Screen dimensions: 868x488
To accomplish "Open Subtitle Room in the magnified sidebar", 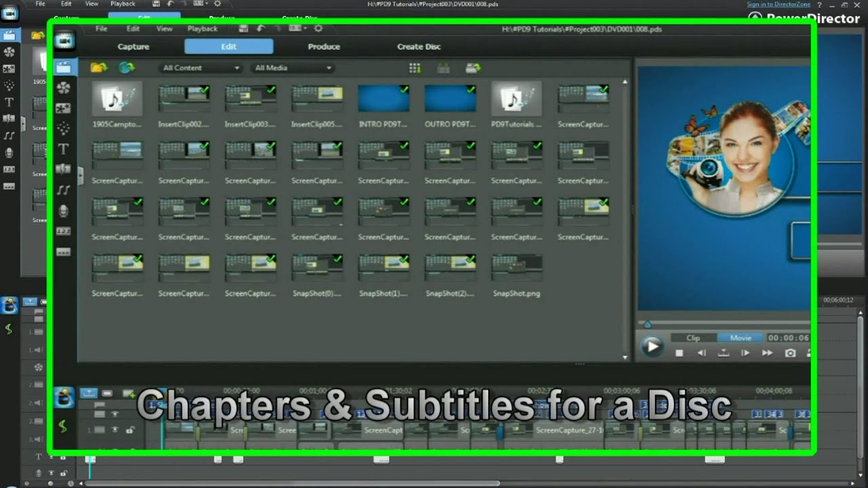I will tap(63, 251).
